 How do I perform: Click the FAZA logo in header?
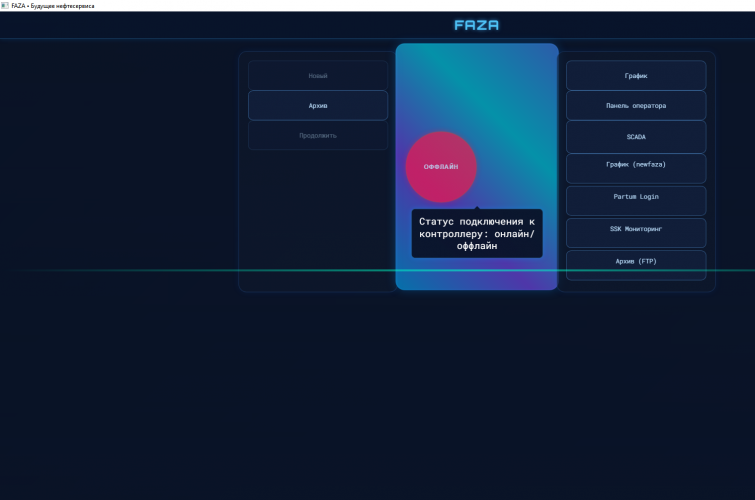[x=476, y=25]
